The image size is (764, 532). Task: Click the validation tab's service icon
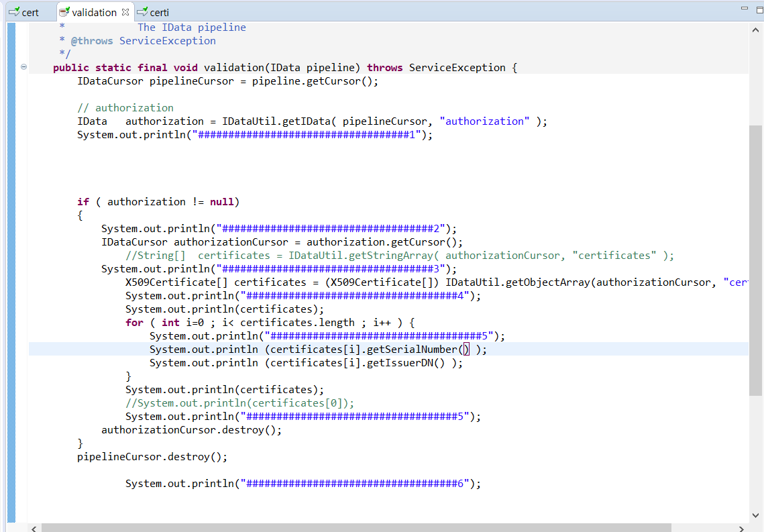64,12
